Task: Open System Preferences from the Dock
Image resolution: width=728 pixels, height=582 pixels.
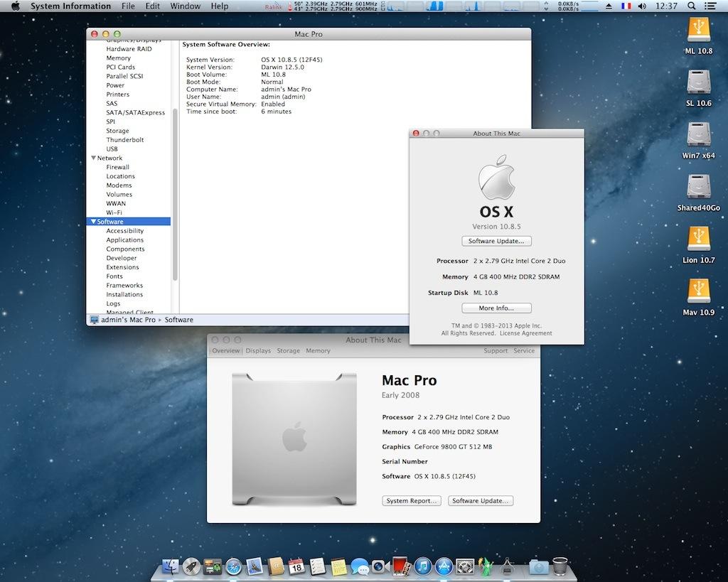Action: pyautogui.click(x=465, y=566)
